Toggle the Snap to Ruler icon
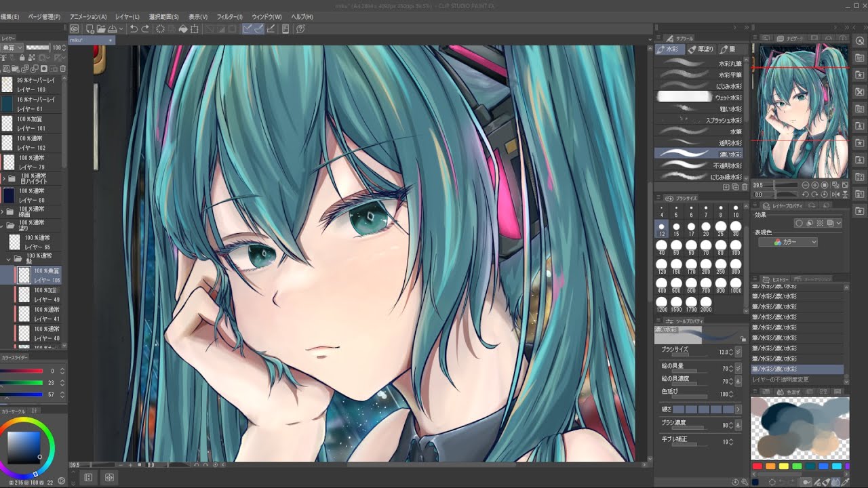868x488 pixels. click(x=248, y=29)
